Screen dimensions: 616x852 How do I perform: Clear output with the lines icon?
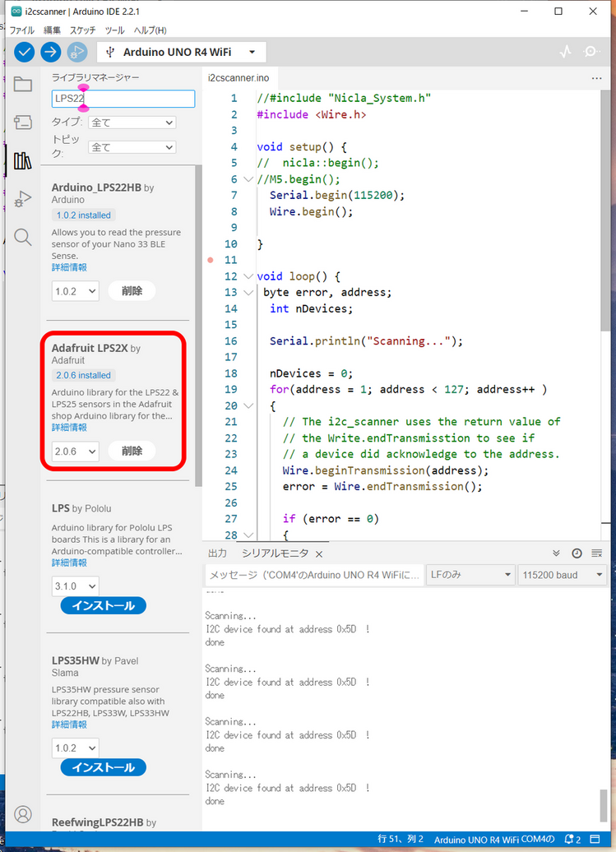click(596, 553)
